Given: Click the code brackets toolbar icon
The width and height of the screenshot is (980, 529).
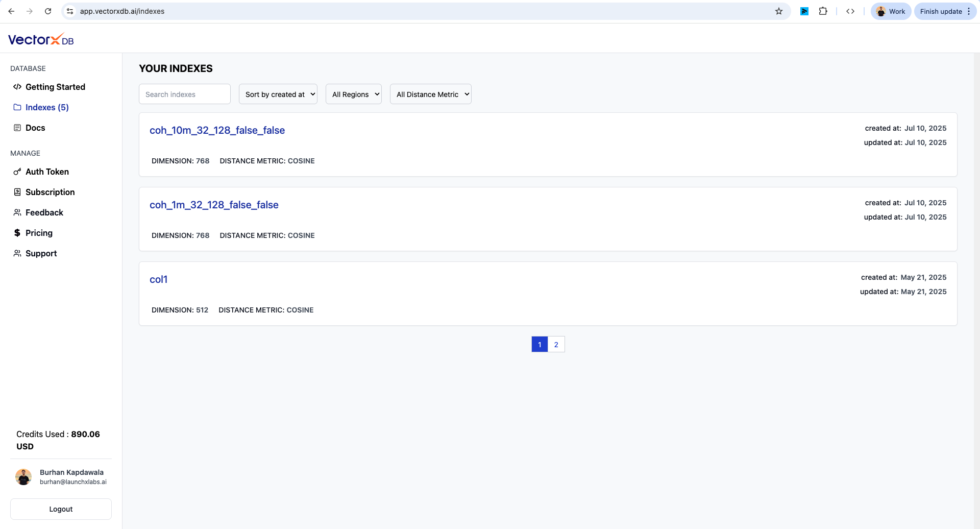Looking at the screenshot, I should (850, 11).
